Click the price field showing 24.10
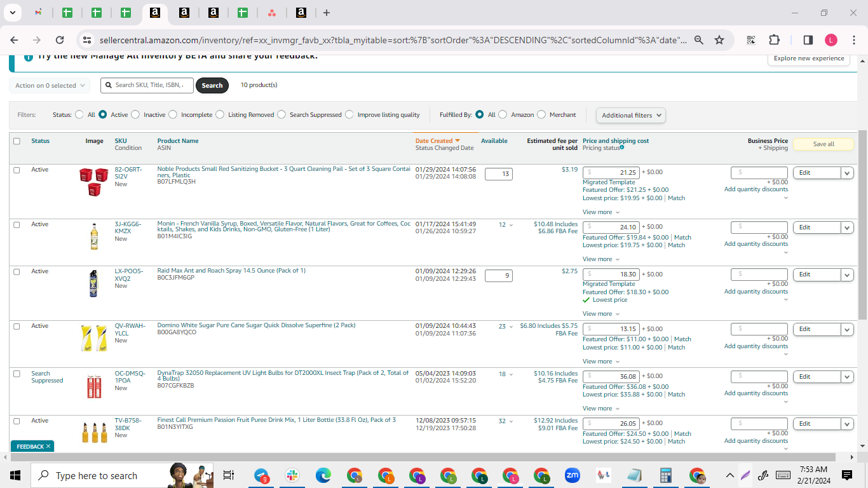 (x=611, y=227)
